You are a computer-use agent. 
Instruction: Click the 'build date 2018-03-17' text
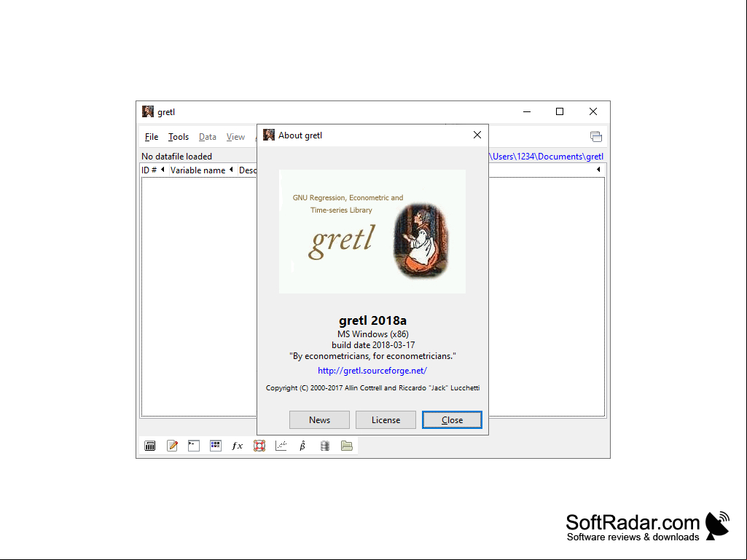373,344
